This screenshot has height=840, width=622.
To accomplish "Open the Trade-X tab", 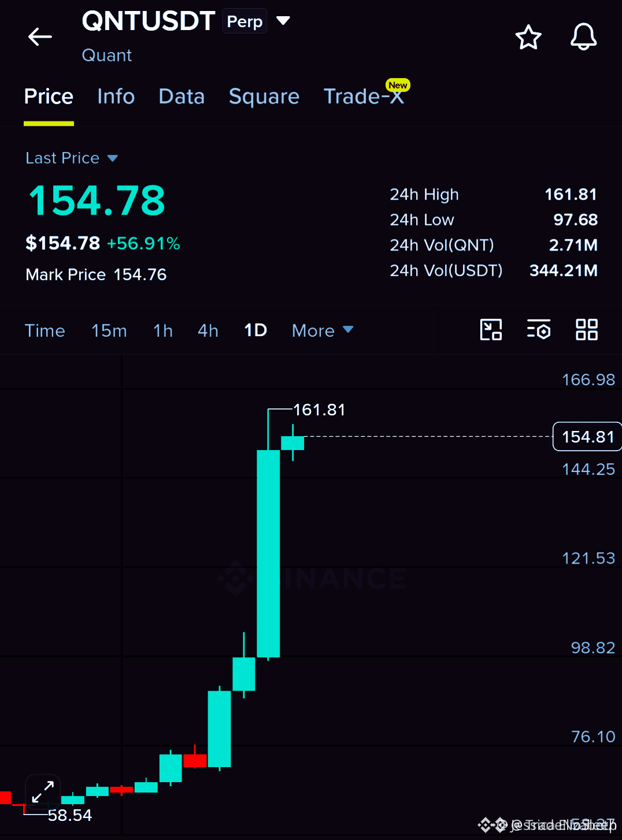I will coord(364,96).
